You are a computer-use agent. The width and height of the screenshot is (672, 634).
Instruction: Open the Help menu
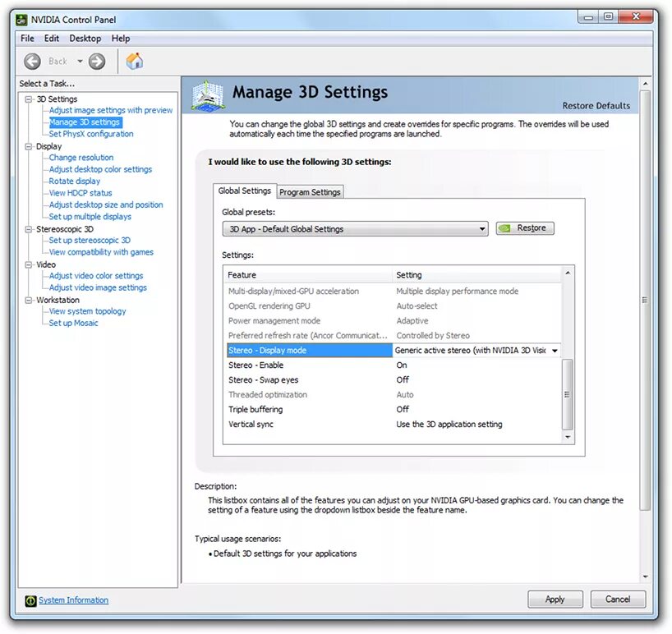click(x=121, y=38)
